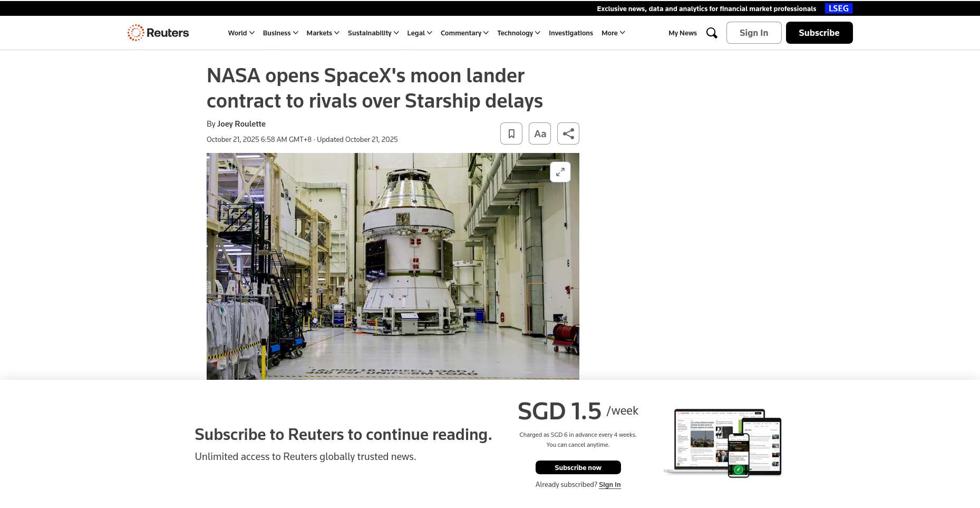The image size is (980, 508).
Task: Expand the article image to fullscreen
Action: 560,172
